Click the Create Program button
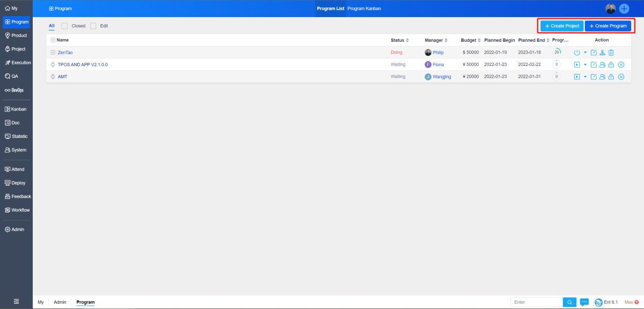 [x=608, y=26]
